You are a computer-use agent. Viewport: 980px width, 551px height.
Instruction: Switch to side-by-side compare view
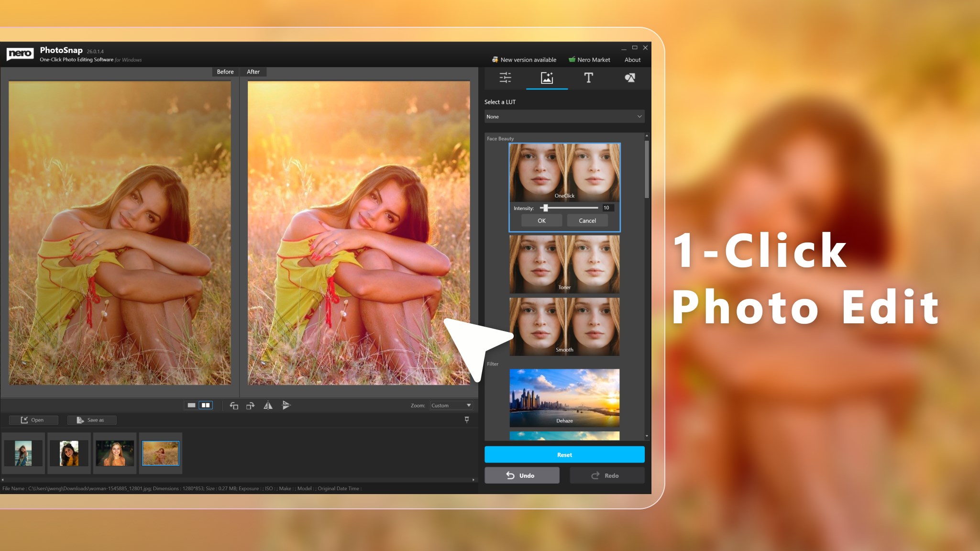click(x=206, y=405)
